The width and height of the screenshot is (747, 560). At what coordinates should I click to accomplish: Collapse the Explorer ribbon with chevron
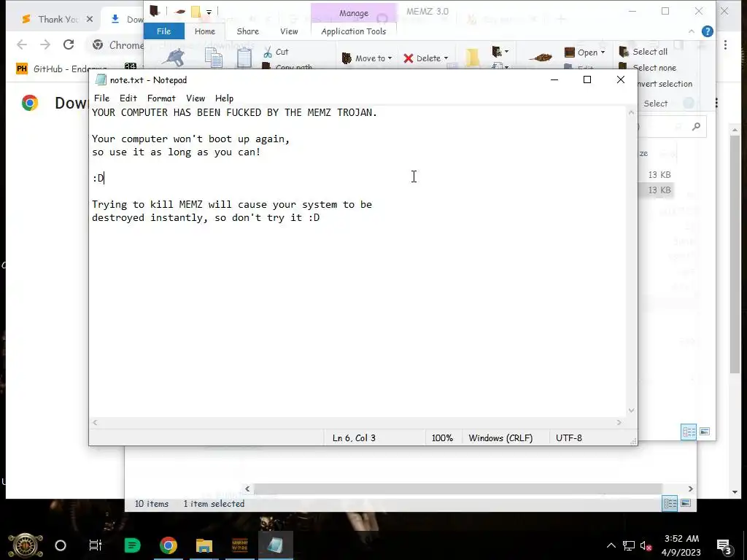click(x=692, y=31)
